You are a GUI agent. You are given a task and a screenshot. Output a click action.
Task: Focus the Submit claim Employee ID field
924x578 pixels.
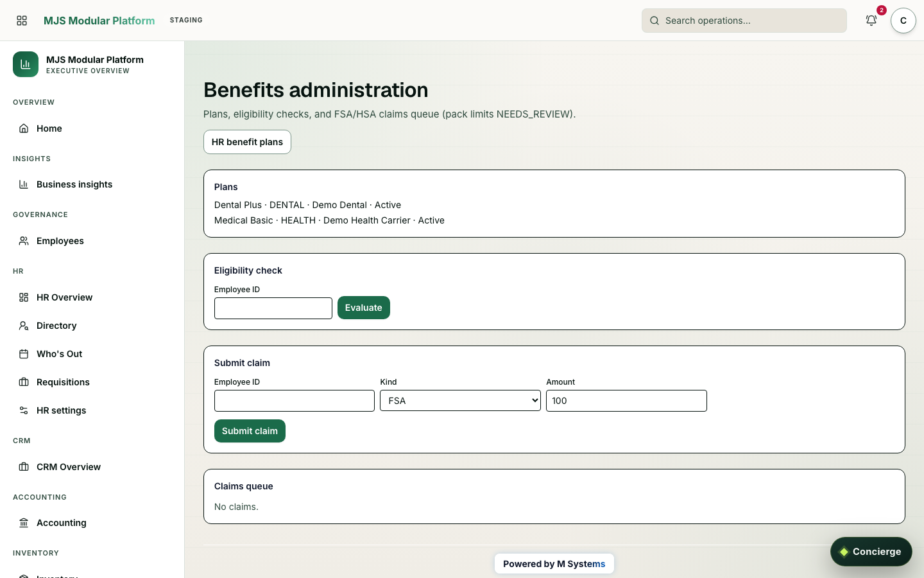click(295, 401)
